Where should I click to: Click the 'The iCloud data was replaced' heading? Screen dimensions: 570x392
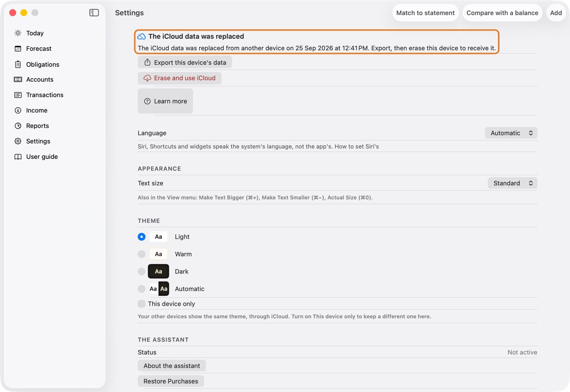point(196,36)
